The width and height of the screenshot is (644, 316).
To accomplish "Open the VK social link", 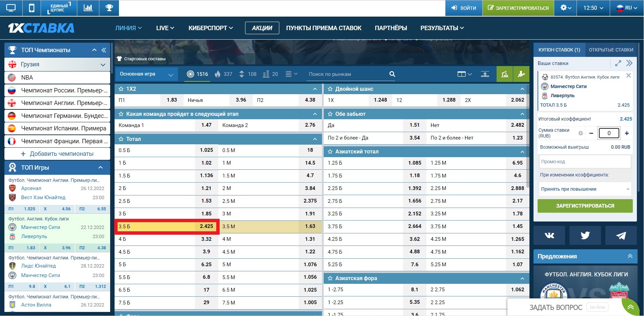I will [549, 235].
